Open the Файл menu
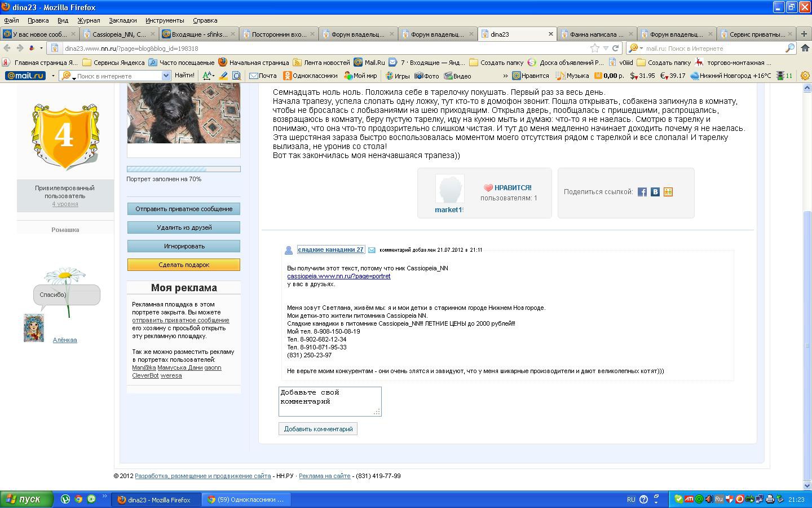This screenshot has width=812, height=508. pyautogui.click(x=11, y=20)
